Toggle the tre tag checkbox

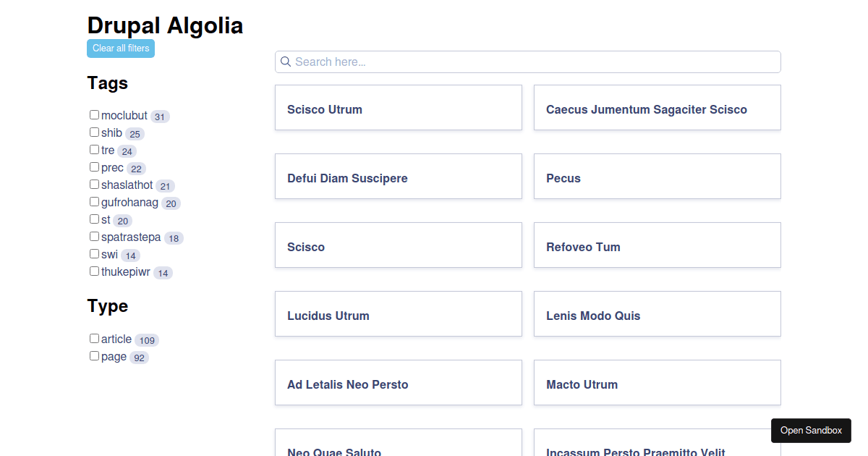[94, 150]
